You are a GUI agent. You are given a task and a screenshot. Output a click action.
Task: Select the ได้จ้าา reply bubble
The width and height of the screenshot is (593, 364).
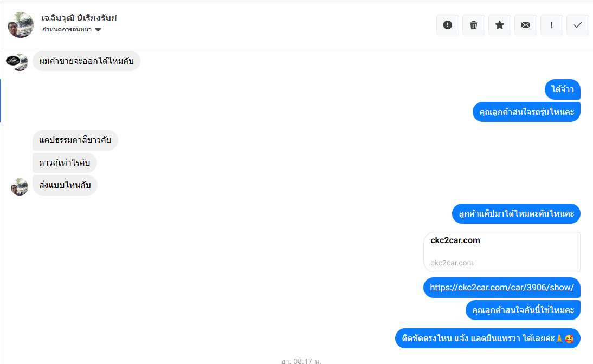pyautogui.click(x=562, y=89)
